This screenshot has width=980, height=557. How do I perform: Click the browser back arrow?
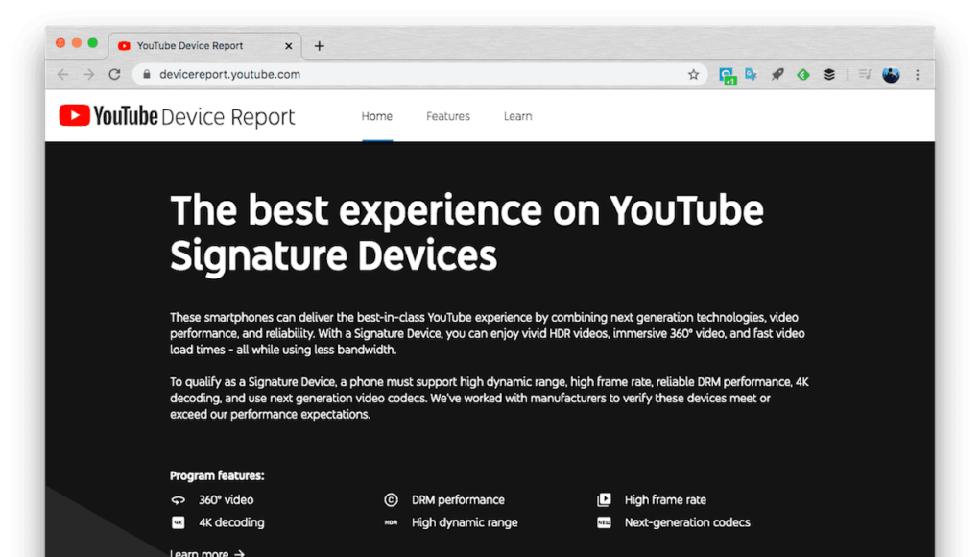point(63,74)
